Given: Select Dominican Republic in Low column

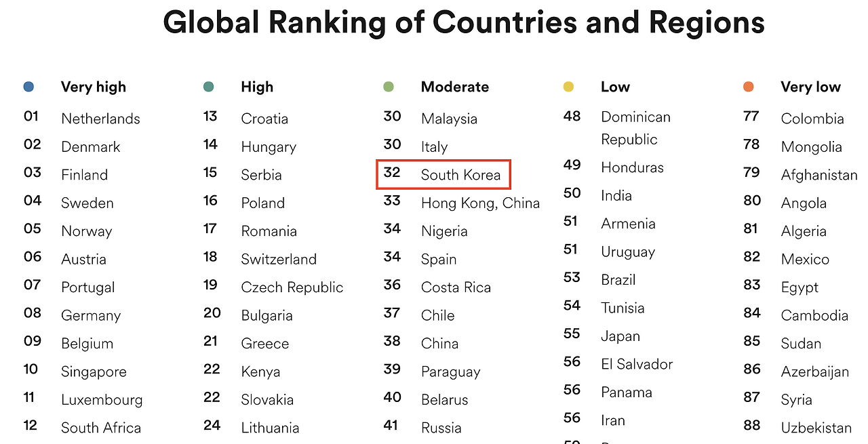Looking at the screenshot, I should click(635, 127).
